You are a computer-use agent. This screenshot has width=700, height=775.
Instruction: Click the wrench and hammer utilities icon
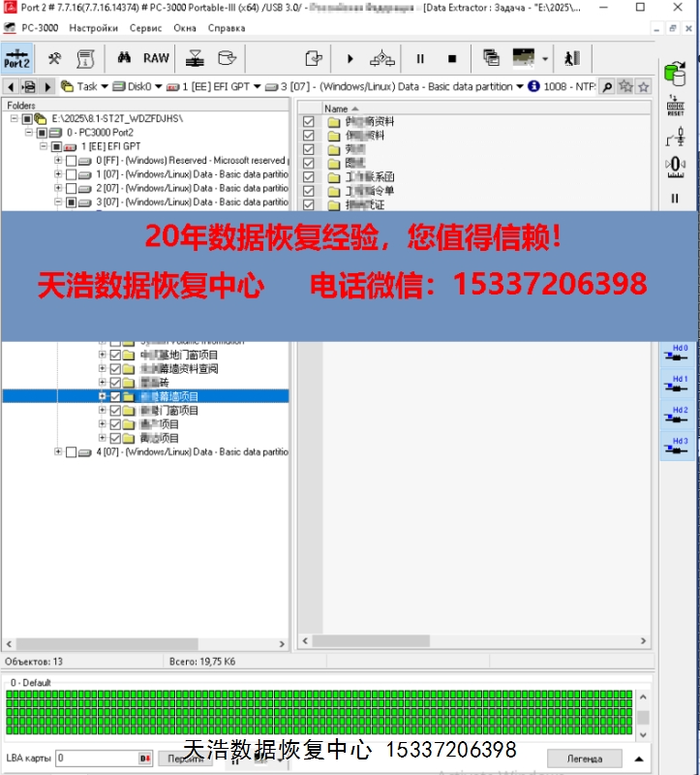pos(55,58)
